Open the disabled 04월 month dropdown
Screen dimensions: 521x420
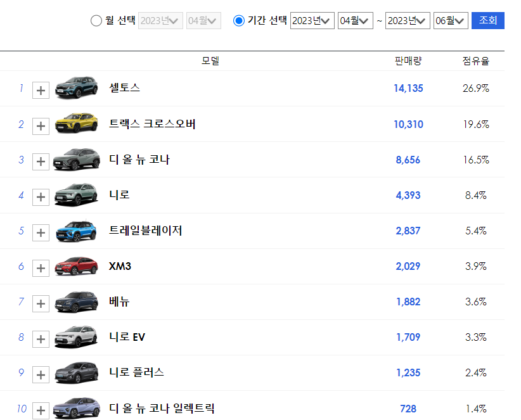[203, 20]
